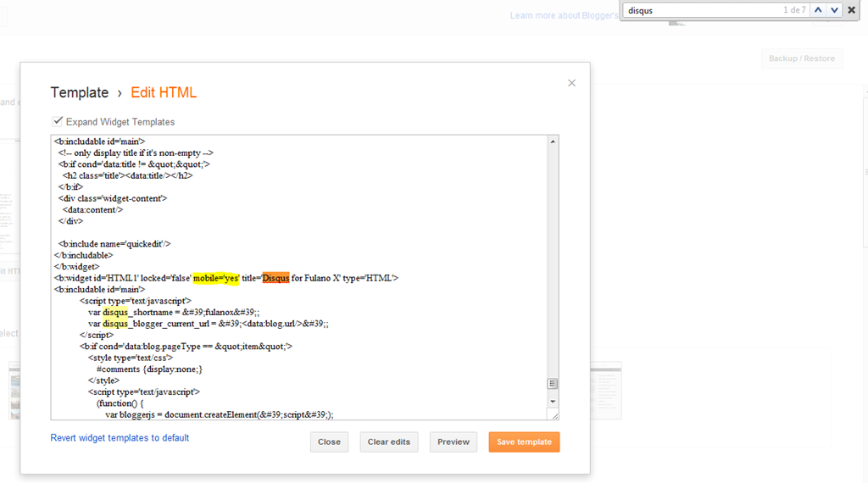The image size is (868, 483).
Task: Click the code editor scrollbar thumb
Action: 552,383
